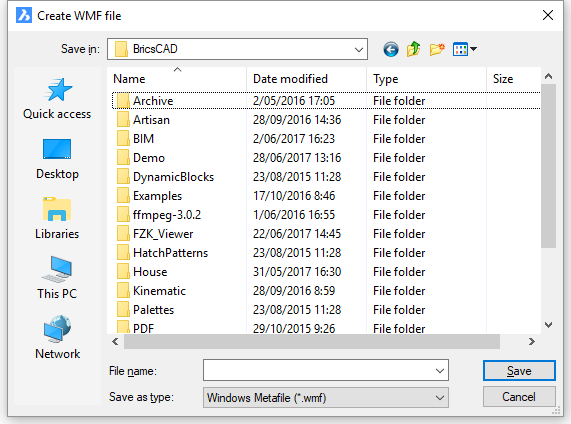The height and width of the screenshot is (424, 571).
Task: Sort by the Name column header
Action: pyautogui.click(x=129, y=79)
